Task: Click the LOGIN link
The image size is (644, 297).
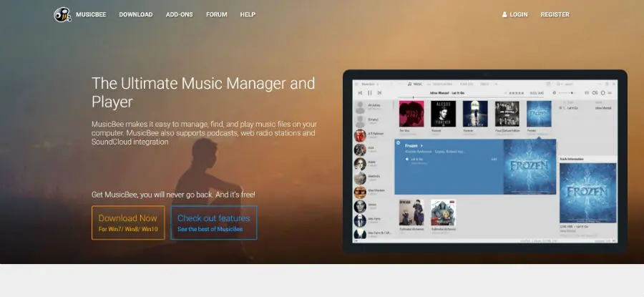Action: pyautogui.click(x=518, y=14)
